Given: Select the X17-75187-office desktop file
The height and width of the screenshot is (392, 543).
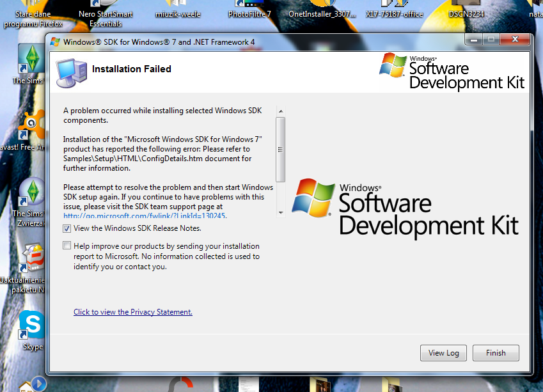Looking at the screenshot, I should click(395, 10).
